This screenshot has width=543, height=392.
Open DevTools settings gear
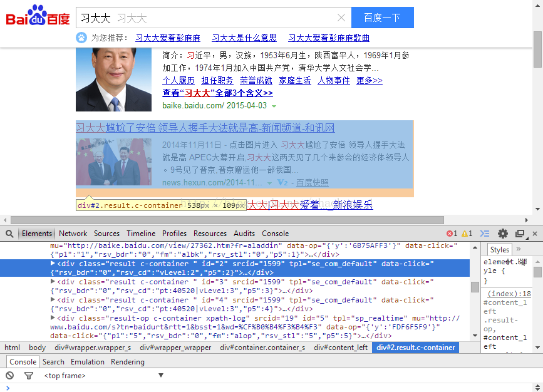tap(503, 234)
